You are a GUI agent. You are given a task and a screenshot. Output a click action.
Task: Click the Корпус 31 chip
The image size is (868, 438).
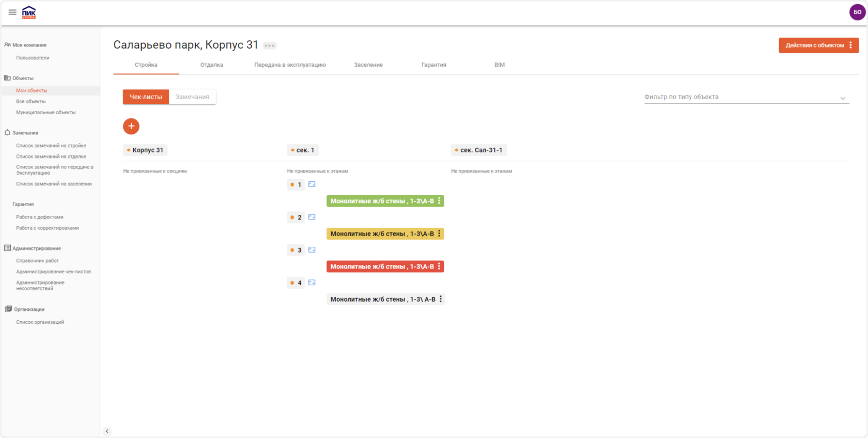click(x=145, y=150)
